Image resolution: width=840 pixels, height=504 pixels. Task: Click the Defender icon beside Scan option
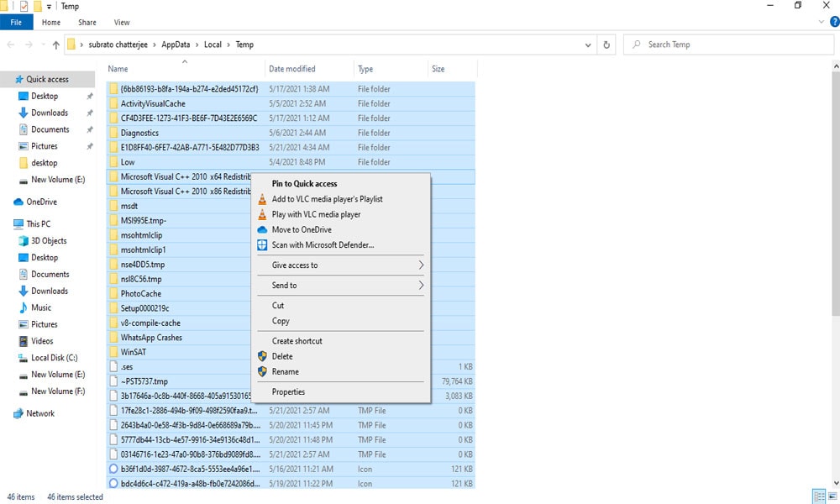262,245
